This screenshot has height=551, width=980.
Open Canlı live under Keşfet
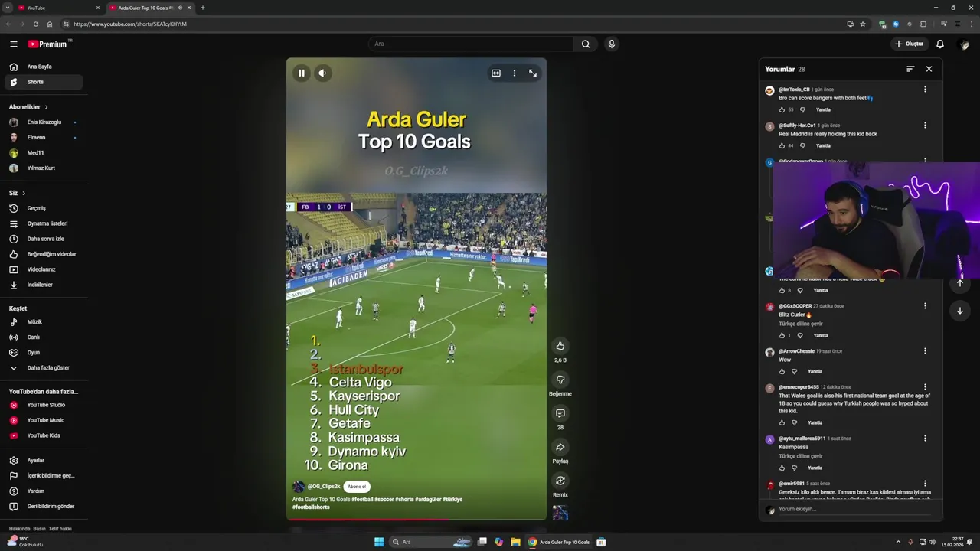pyautogui.click(x=44, y=337)
